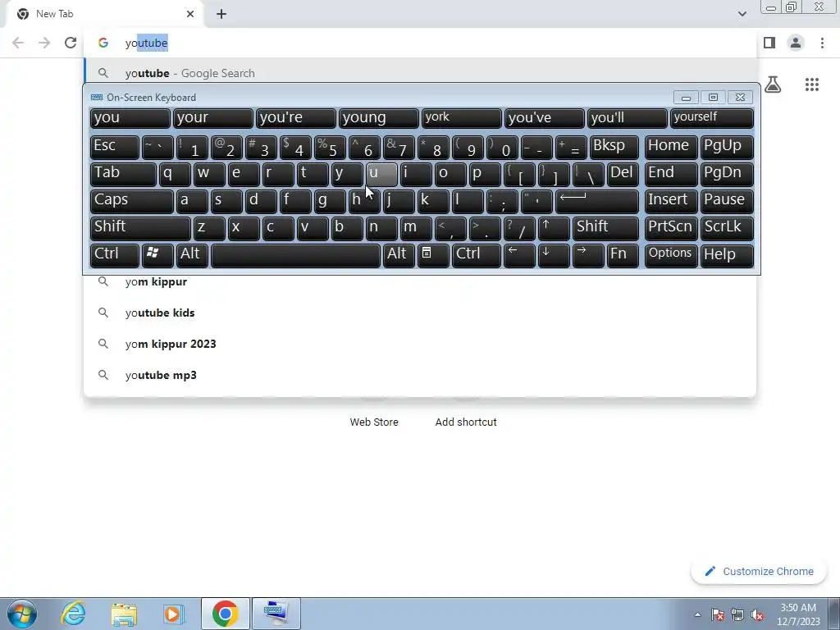Open a new tab with plus button

tap(221, 14)
